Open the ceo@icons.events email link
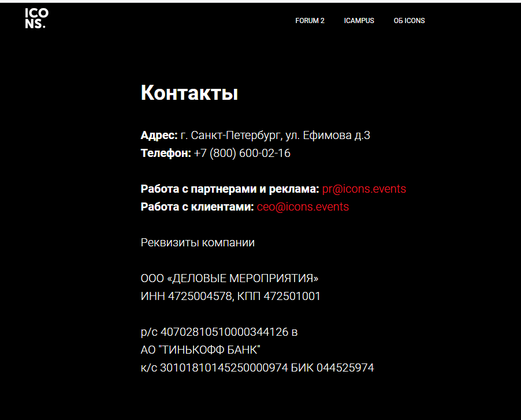The width and height of the screenshot is (521, 420). pos(303,207)
